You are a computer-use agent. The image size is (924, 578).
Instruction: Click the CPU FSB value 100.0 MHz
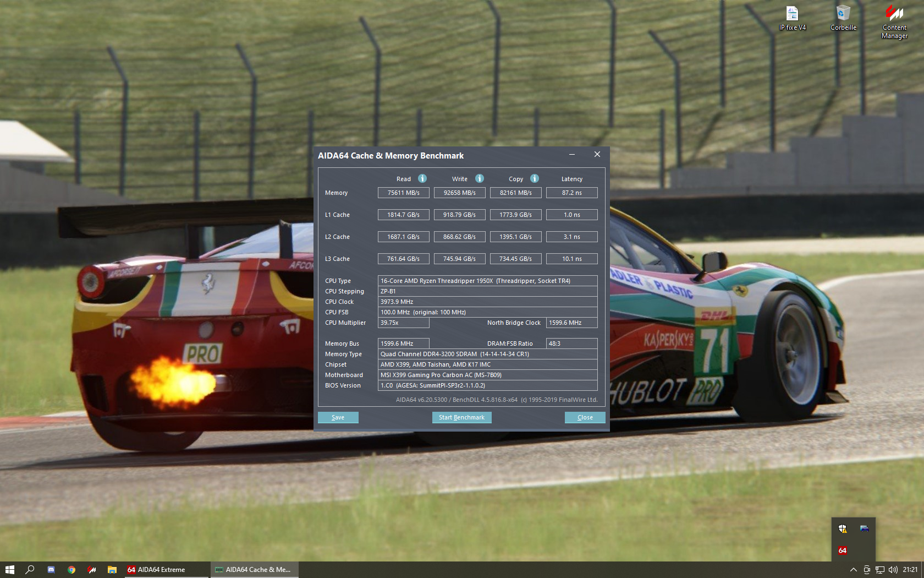point(488,312)
